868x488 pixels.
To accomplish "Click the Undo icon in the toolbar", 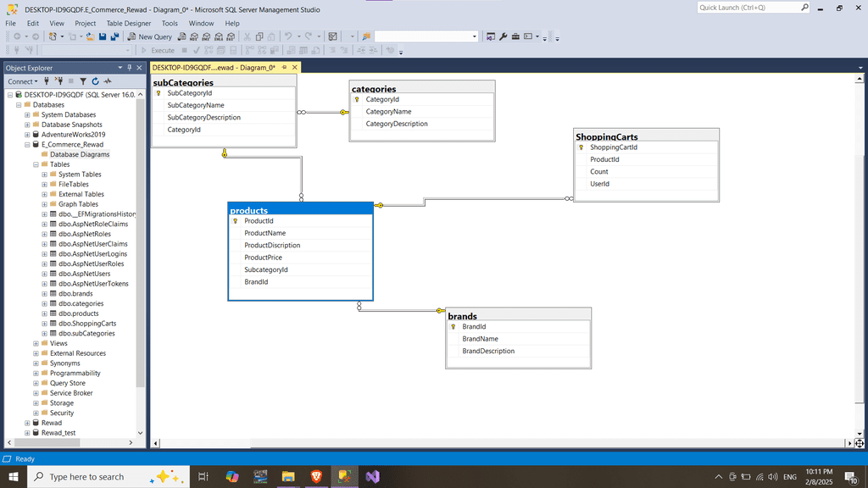I will click(288, 36).
